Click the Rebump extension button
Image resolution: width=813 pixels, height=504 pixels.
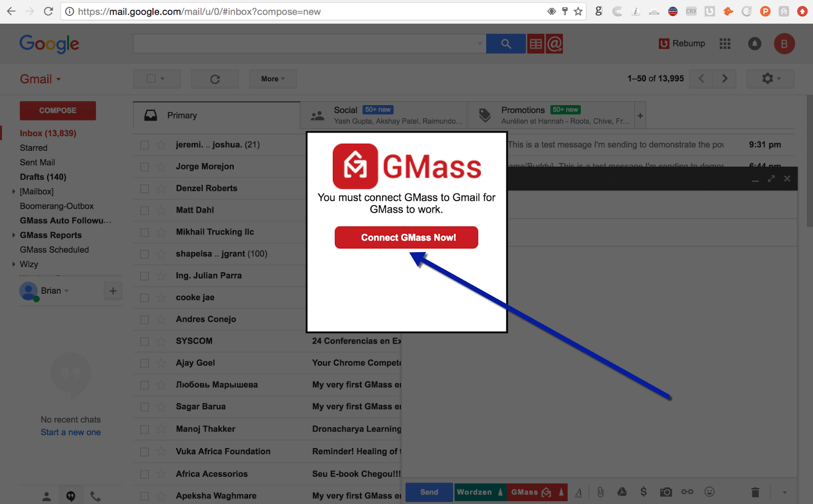[x=682, y=44]
